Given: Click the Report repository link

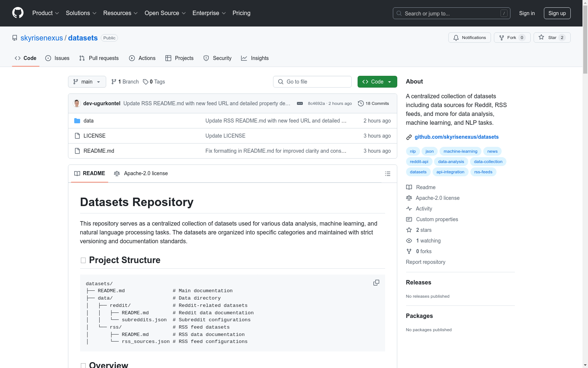Looking at the screenshot, I should click(x=426, y=262).
